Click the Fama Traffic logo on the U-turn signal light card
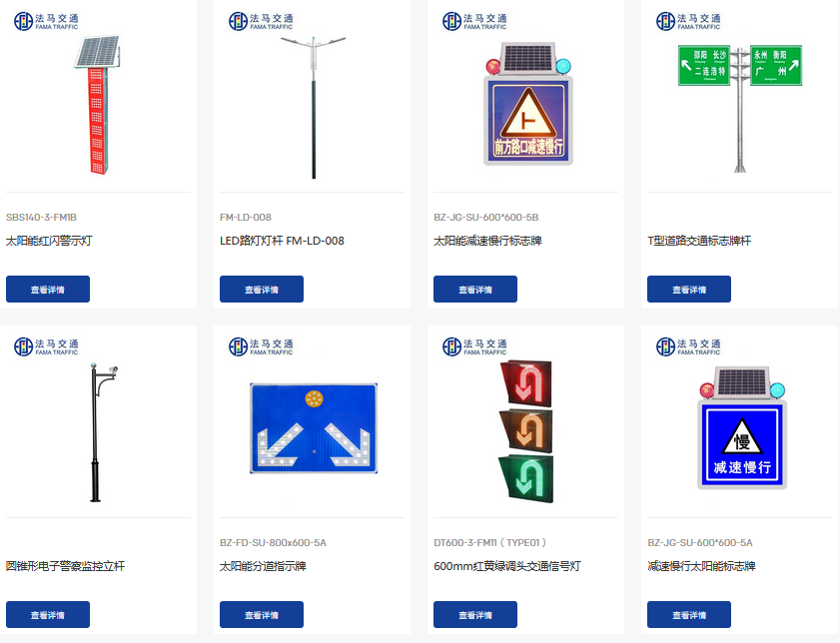This screenshot has height=643, width=840. click(474, 346)
